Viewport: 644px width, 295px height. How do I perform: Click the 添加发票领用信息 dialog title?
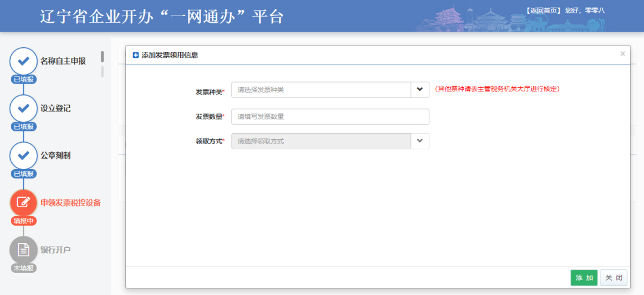[170, 55]
